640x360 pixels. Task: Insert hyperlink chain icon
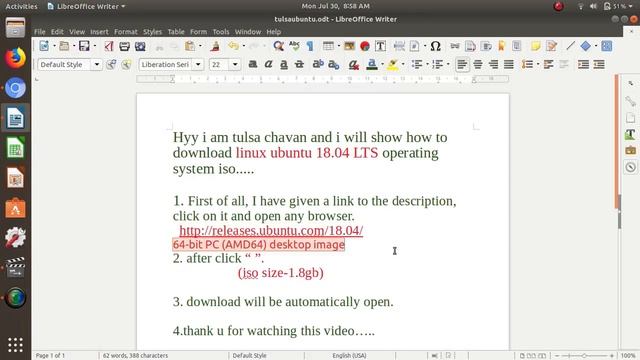[x=455, y=46]
